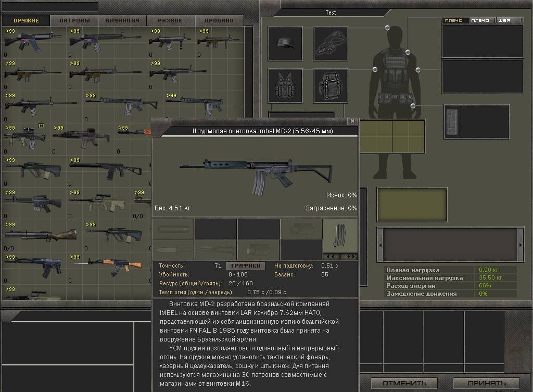Image resolution: width=533 pixels, height=392 pixels.
Task: Select the third rifle in the second weapon row
Action: pyautogui.click(x=178, y=73)
